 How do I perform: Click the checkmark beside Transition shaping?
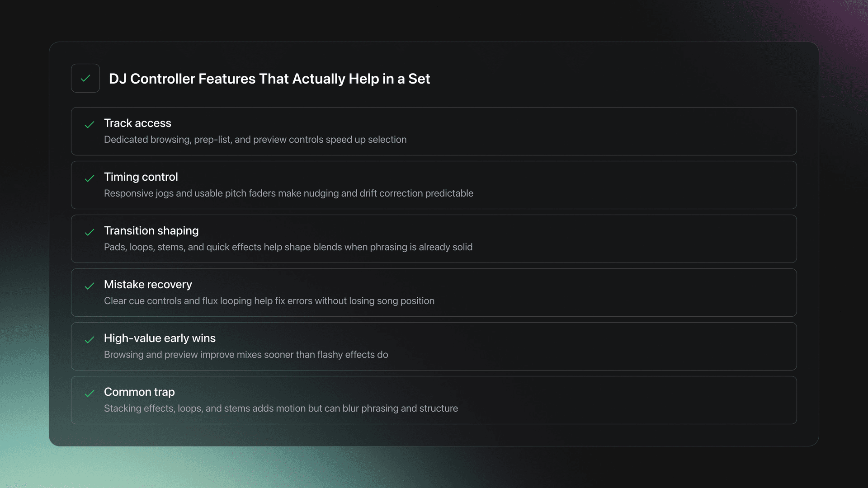click(90, 232)
